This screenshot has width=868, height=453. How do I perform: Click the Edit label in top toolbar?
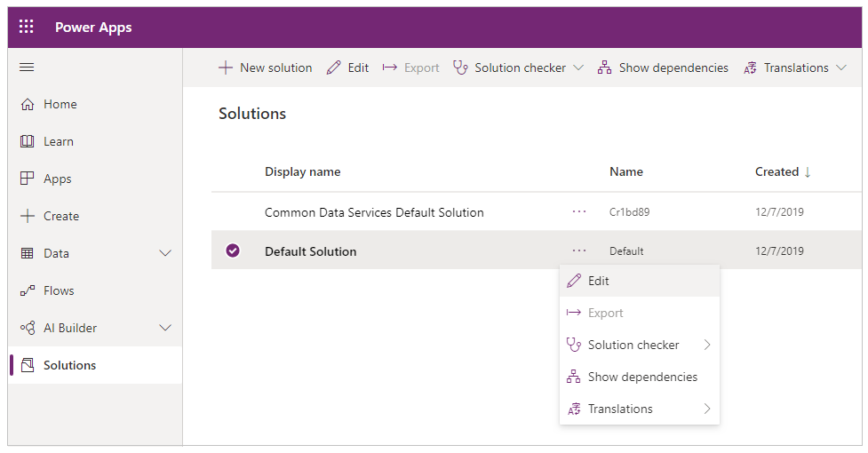(x=358, y=68)
